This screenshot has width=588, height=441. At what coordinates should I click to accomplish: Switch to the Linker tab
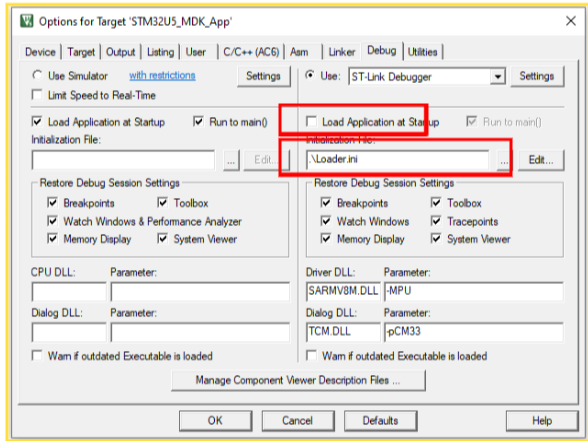coord(342,52)
